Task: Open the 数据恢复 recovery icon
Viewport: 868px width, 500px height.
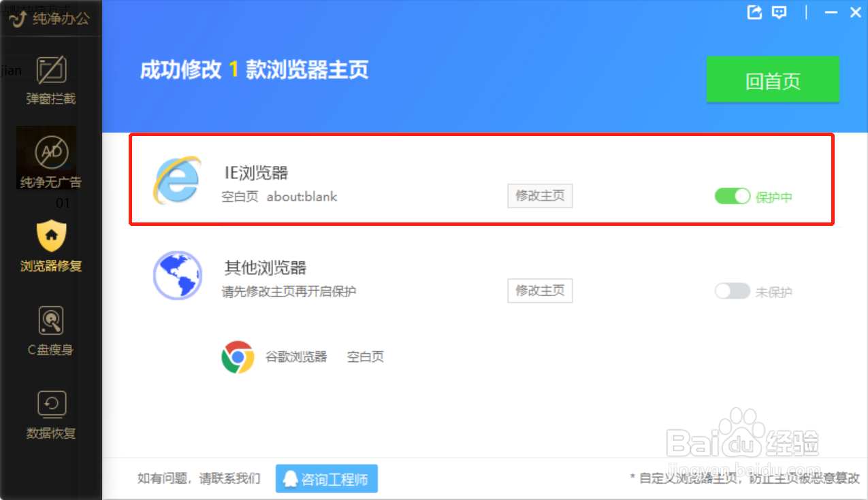Action: click(x=50, y=403)
